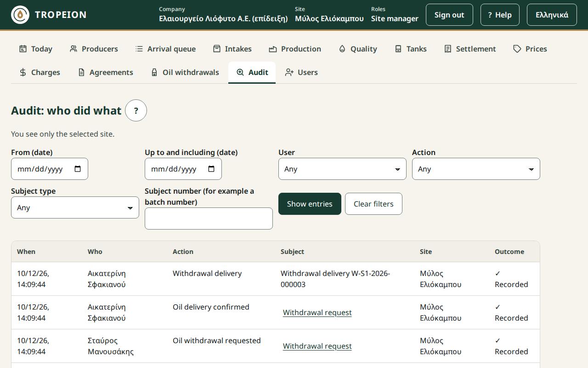
Task: Open the Prices tab
Action: coord(530,49)
